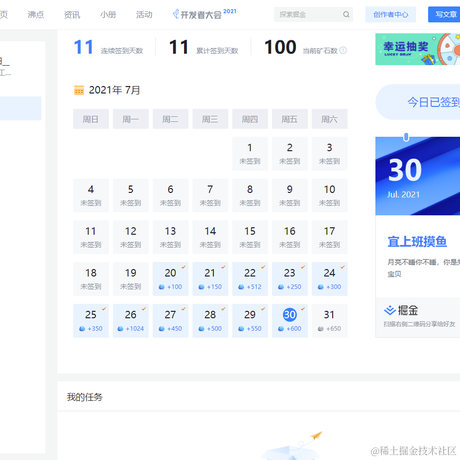The width and height of the screenshot is (460, 460).
Task: Open the 幸运抽奖 lucky draw banner
Action: tap(418, 49)
